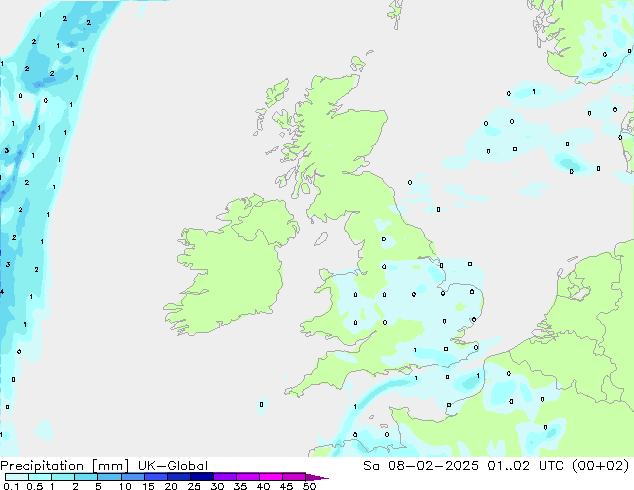Select the 2–5 mm legend color swatch

pos(86,477)
